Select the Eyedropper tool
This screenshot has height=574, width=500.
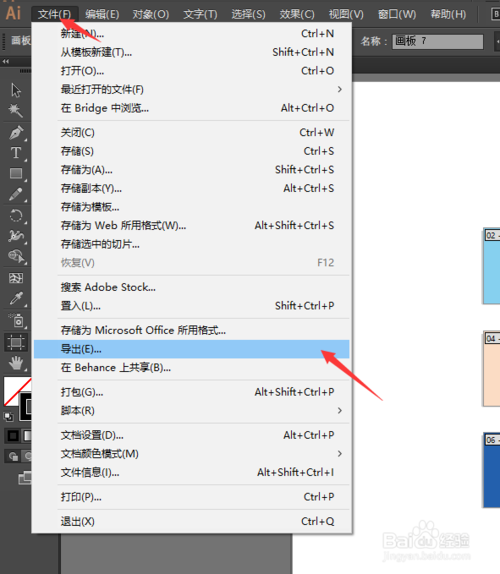coord(16,298)
